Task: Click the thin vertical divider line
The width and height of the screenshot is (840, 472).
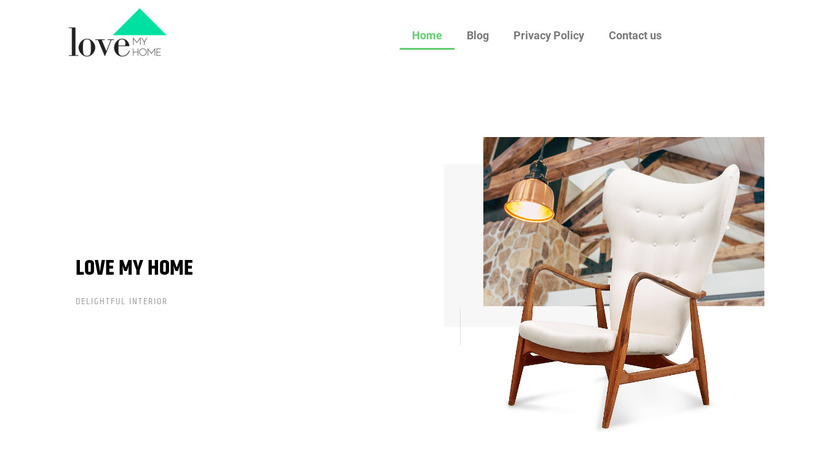Action: [x=460, y=327]
